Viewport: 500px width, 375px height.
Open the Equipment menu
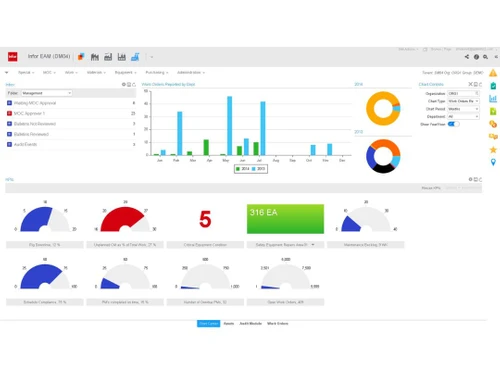pos(126,72)
